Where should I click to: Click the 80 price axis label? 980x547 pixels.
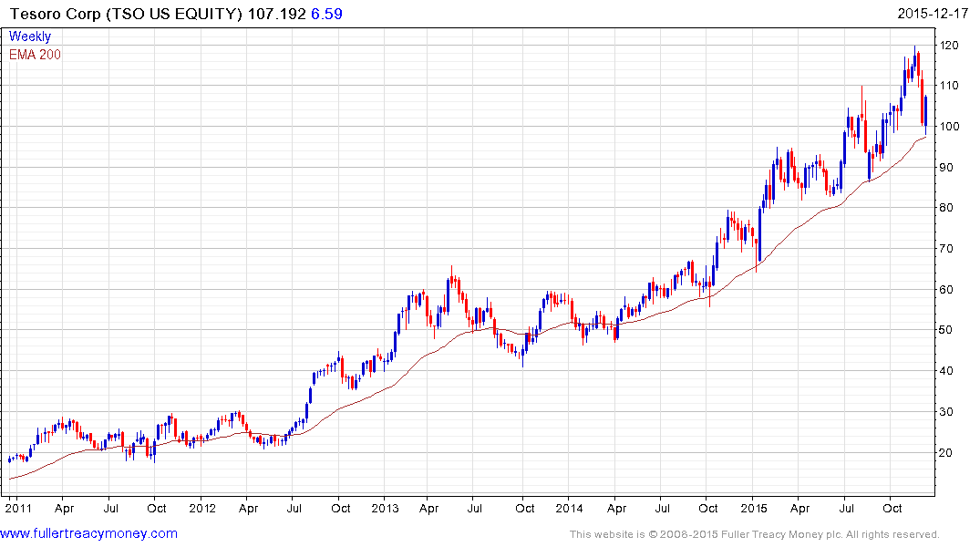[x=947, y=208]
